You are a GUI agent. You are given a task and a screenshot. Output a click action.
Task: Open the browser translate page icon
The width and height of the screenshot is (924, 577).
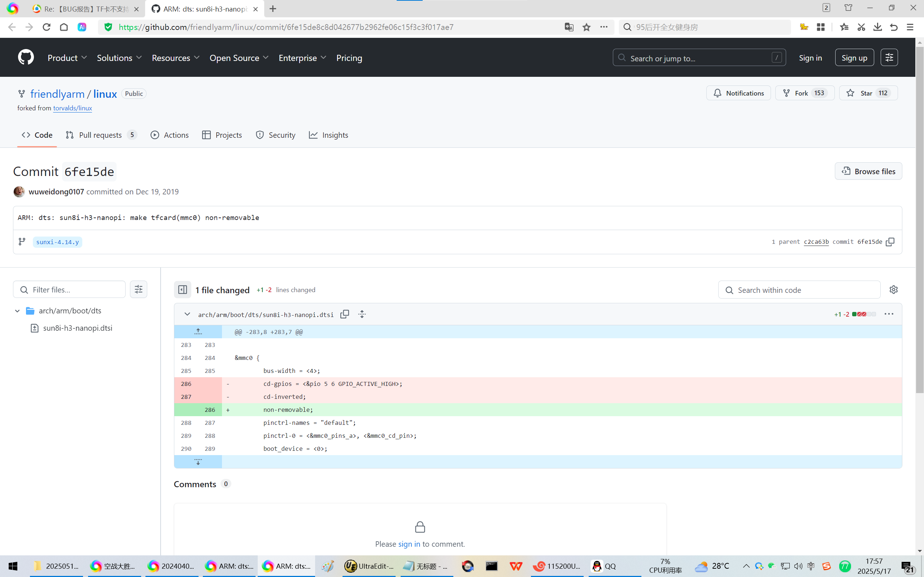tap(569, 27)
